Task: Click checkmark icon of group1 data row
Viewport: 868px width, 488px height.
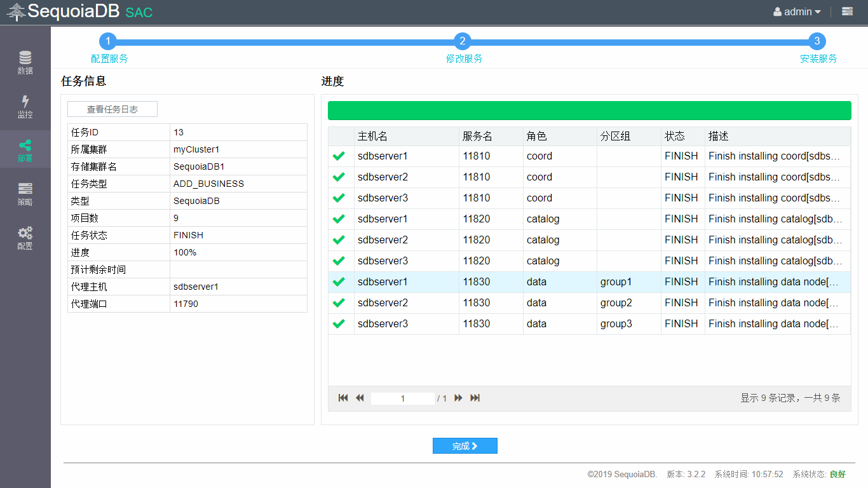Action: [x=339, y=281]
